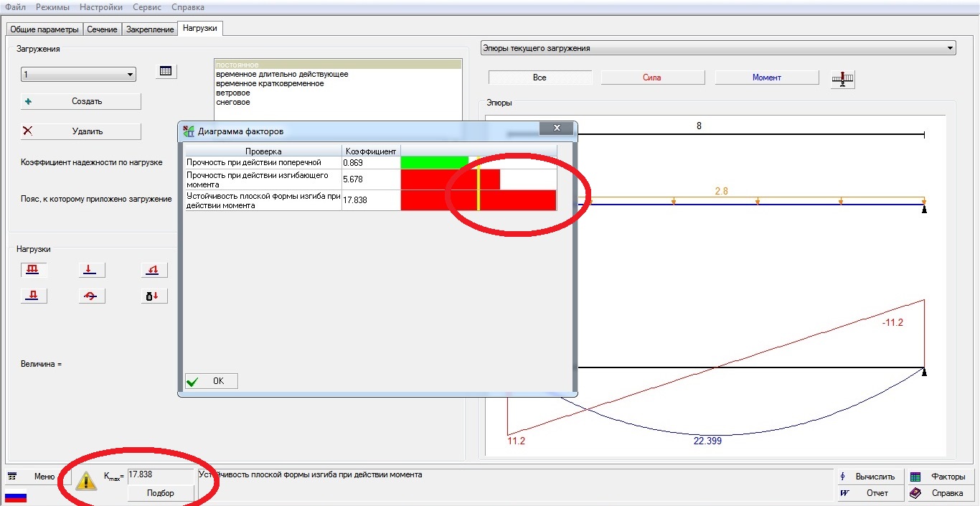The image size is (980, 506).
Task: Click the beam scheme icon beside Момент
Action: click(x=843, y=79)
